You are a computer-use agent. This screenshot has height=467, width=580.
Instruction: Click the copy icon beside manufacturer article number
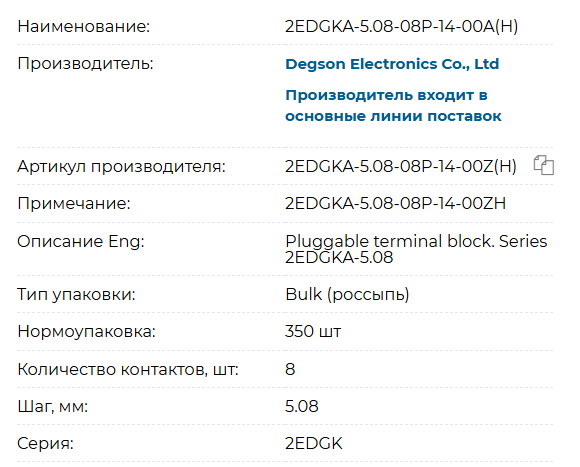(x=543, y=165)
